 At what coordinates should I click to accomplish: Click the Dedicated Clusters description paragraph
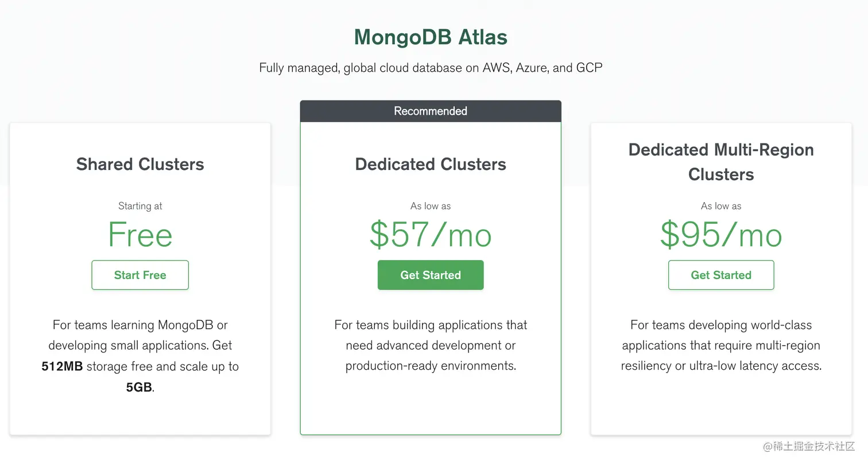coord(431,346)
